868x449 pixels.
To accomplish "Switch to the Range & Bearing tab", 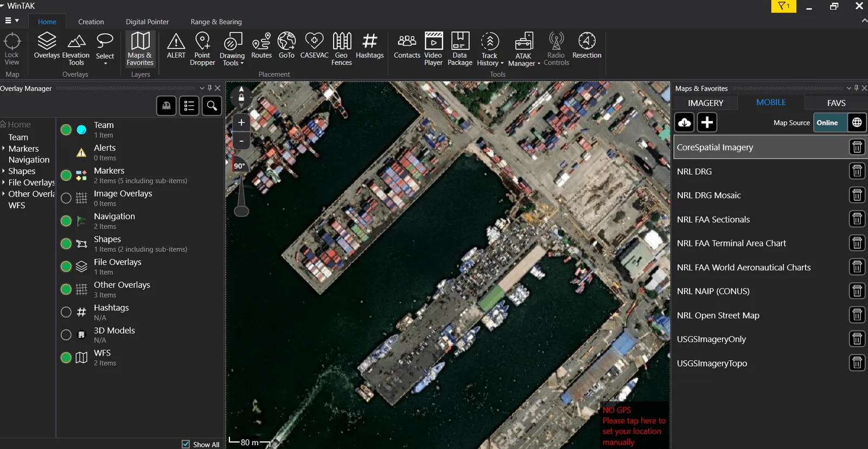I will [x=216, y=22].
